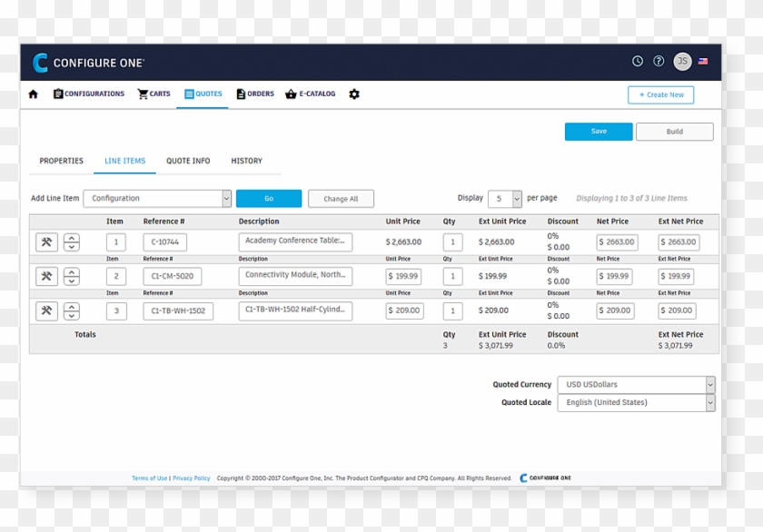The height and width of the screenshot is (532, 763).
Task: Expand the Quoted Locale dropdown
Action: coord(709,403)
